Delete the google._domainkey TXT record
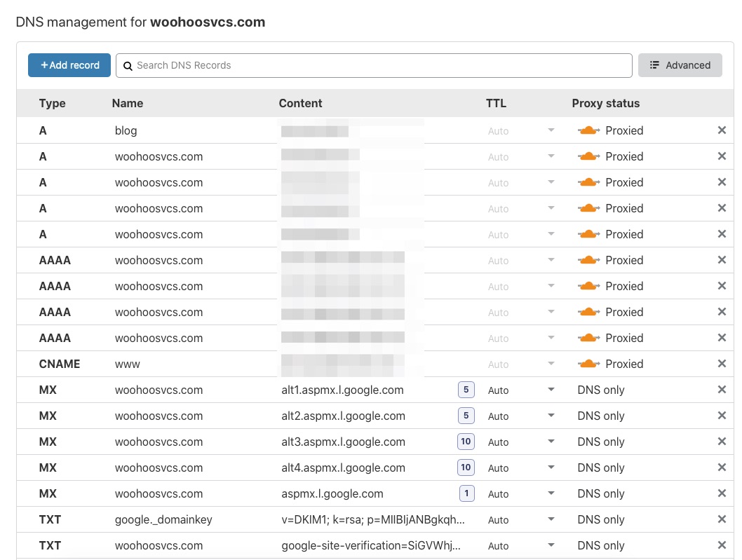The height and width of the screenshot is (560, 742). click(722, 519)
